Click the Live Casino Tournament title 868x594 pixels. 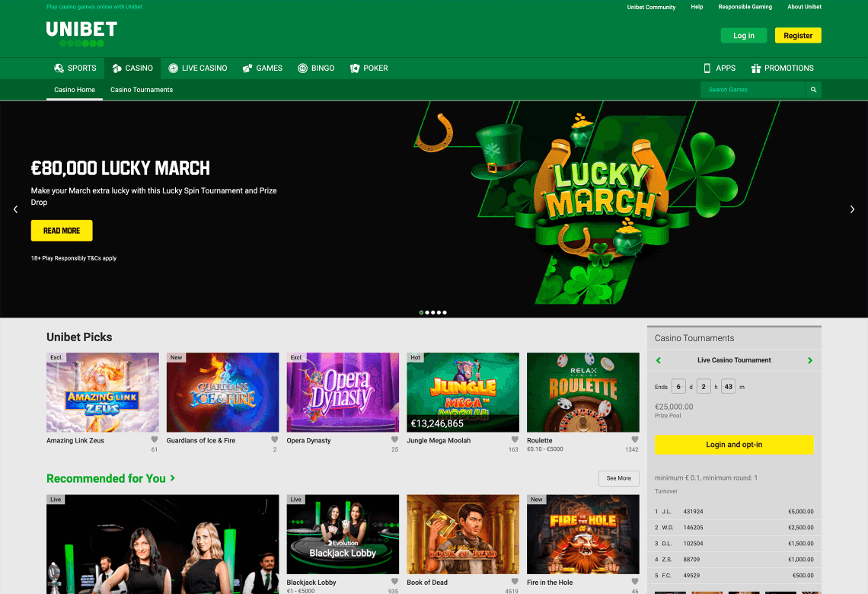click(734, 360)
